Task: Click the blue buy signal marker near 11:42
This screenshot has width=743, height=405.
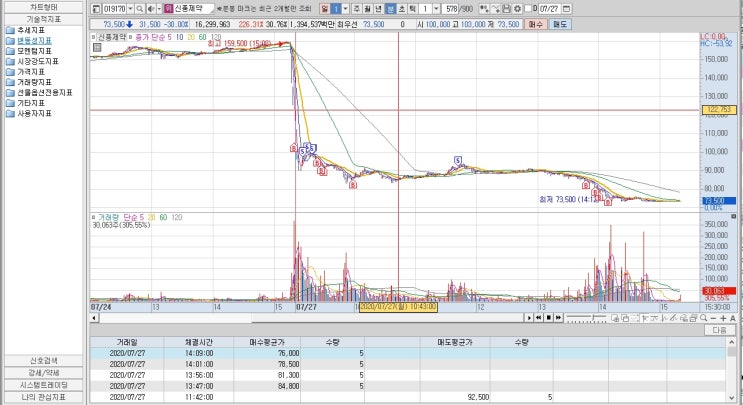Action: click(458, 161)
